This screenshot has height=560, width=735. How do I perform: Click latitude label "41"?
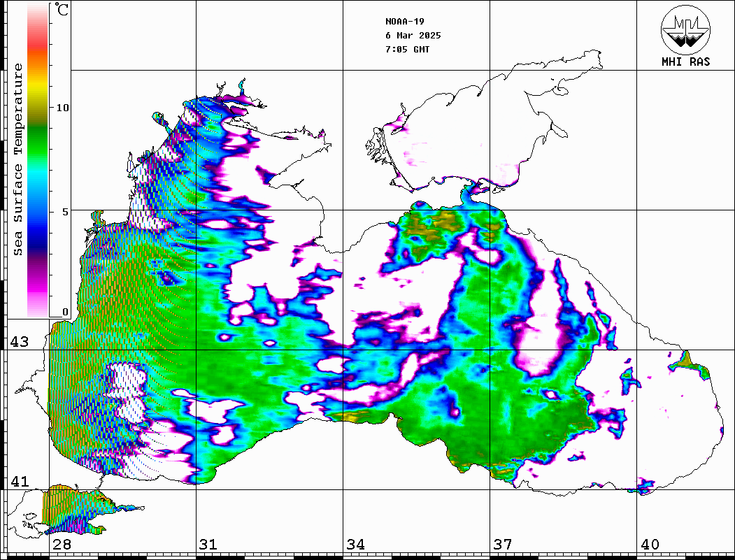tap(20, 481)
